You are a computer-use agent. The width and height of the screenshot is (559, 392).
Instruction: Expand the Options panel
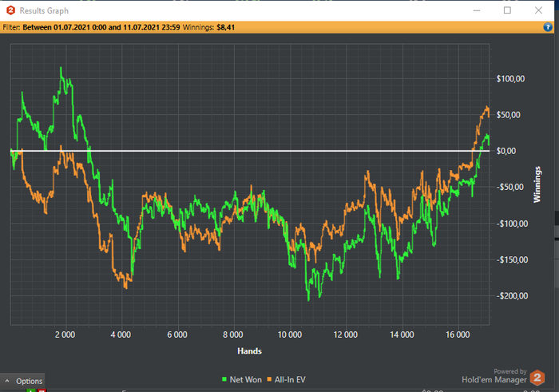pyautogui.click(x=22, y=381)
